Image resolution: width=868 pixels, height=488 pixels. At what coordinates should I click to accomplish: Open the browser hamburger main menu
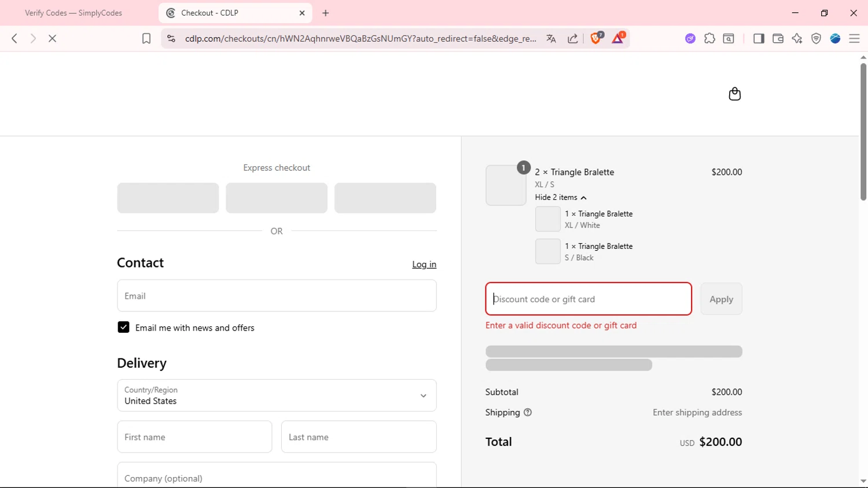854,38
